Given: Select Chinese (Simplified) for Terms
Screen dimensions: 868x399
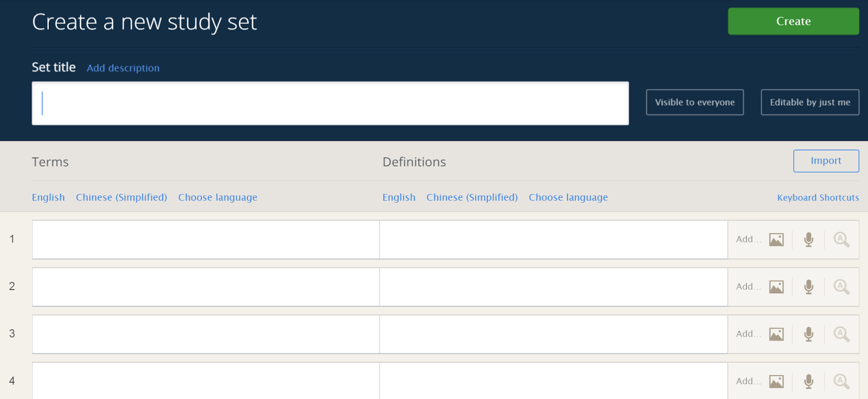Looking at the screenshot, I should point(122,197).
